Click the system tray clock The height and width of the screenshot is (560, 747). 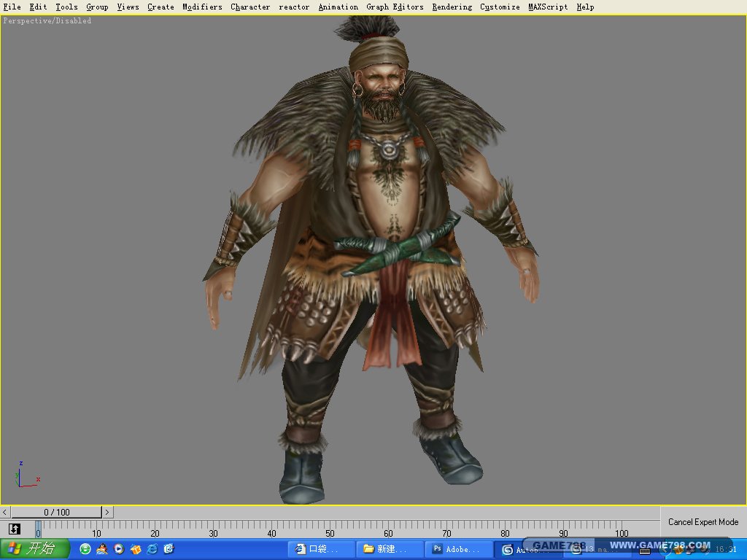(727, 550)
